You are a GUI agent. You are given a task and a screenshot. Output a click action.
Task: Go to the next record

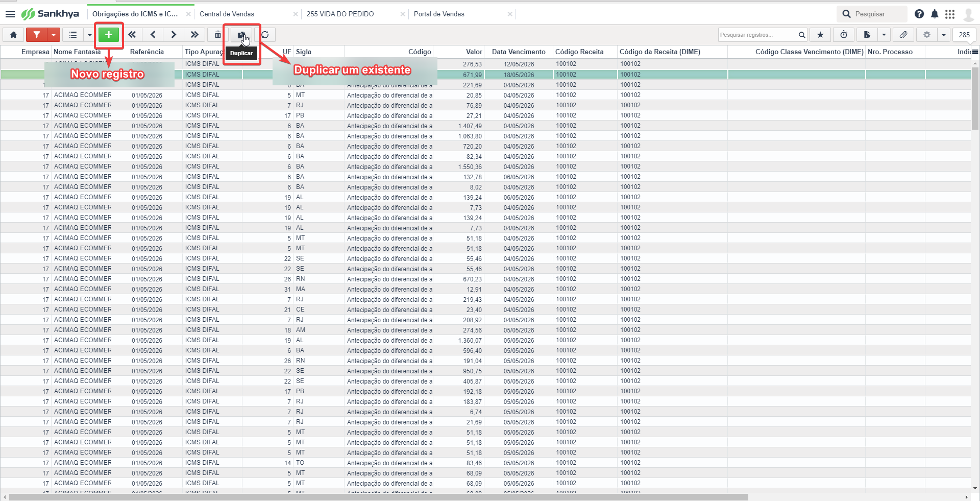pyautogui.click(x=174, y=35)
